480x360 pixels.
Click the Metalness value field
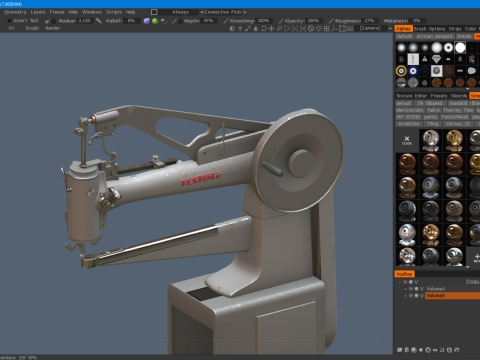coord(417,21)
